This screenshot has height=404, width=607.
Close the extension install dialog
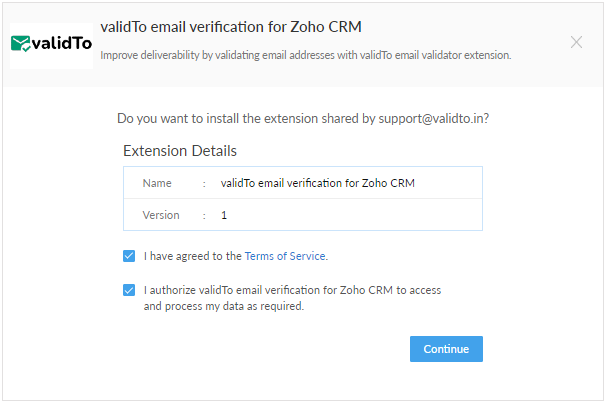pyautogui.click(x=576, y=42)
